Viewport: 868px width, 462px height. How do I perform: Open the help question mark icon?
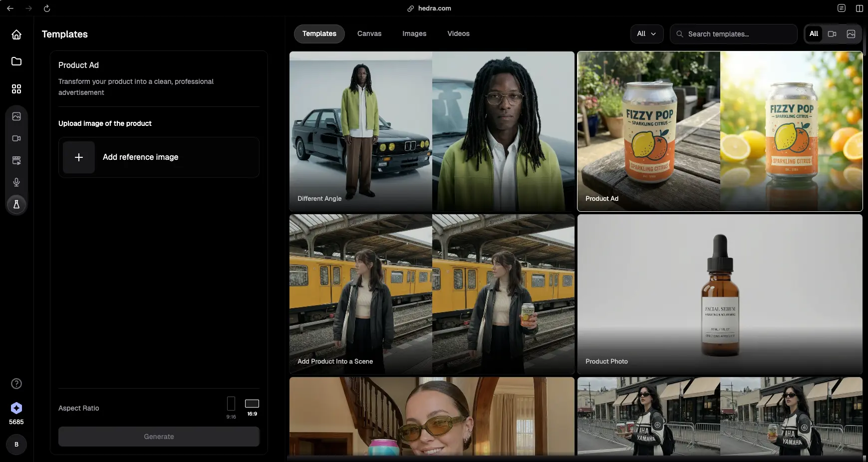(x=16, y=384)
